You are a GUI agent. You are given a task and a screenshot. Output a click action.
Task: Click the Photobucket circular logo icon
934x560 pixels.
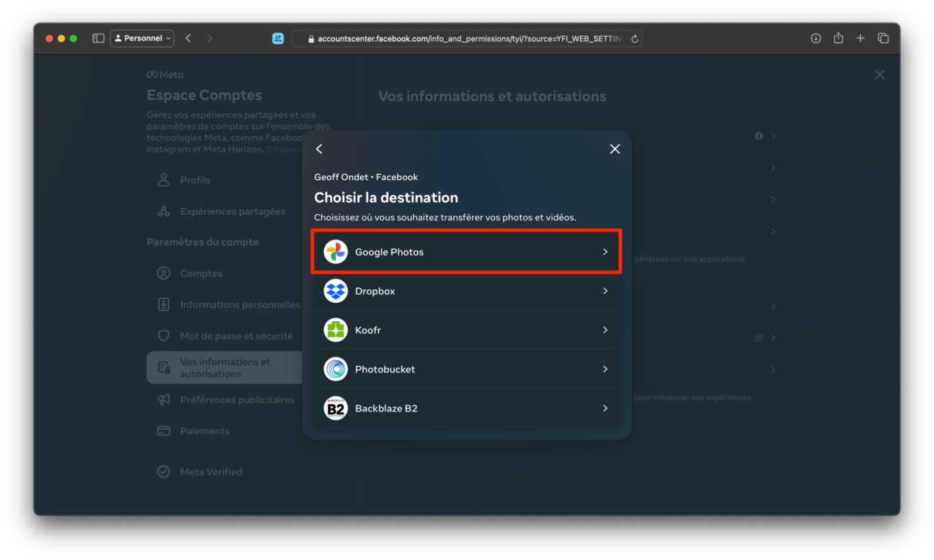(336, 369)
